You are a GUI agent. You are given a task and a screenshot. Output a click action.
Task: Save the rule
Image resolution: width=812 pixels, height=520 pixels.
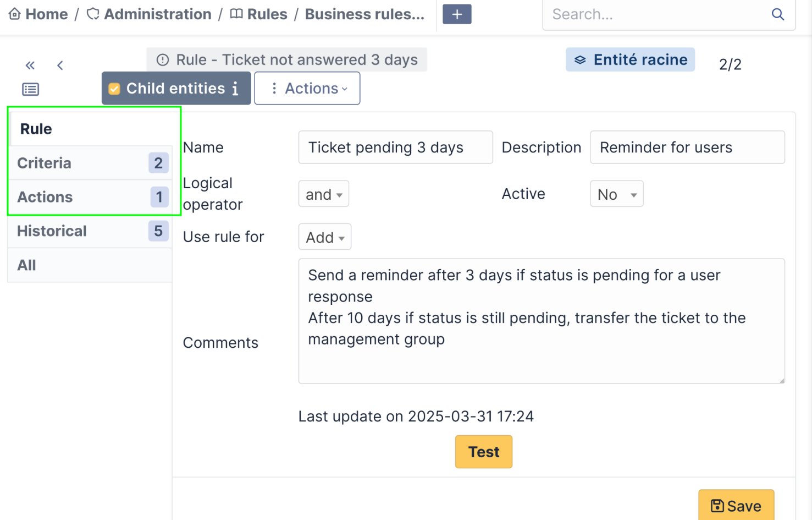(736, 506)
